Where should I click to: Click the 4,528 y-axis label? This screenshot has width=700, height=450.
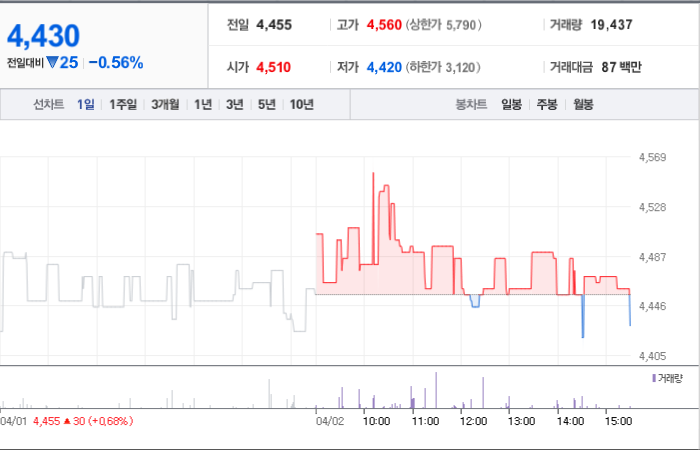[652, 207]
